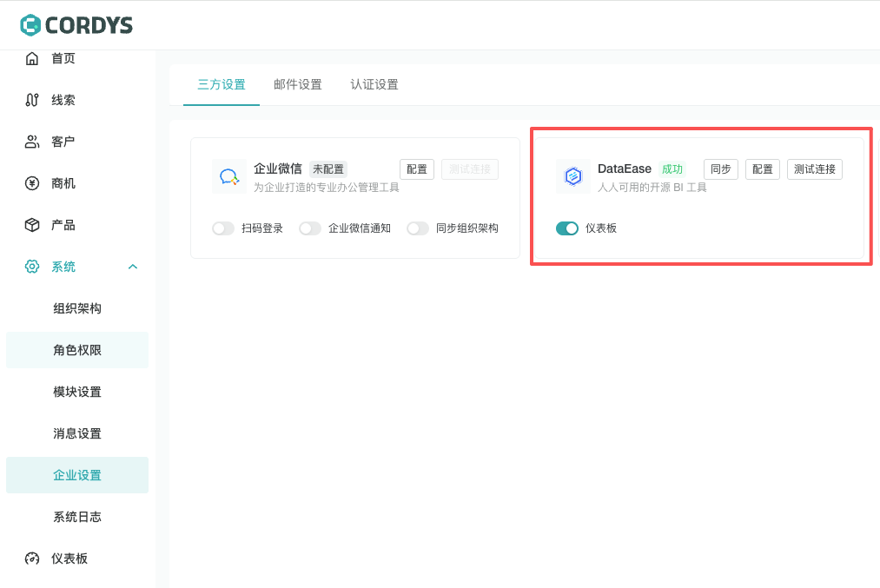Select 组织架构 under 系统

tap(77, 308)
